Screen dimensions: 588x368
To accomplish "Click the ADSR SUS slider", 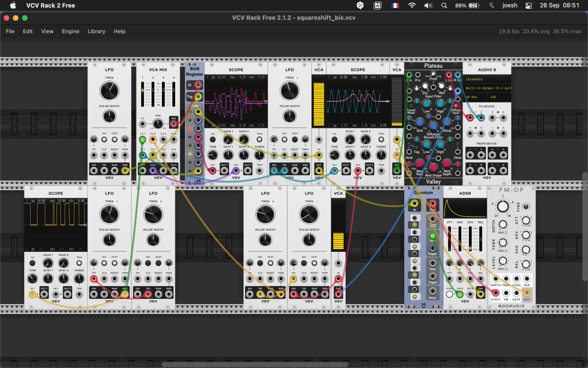I will (x=470, y=239).
